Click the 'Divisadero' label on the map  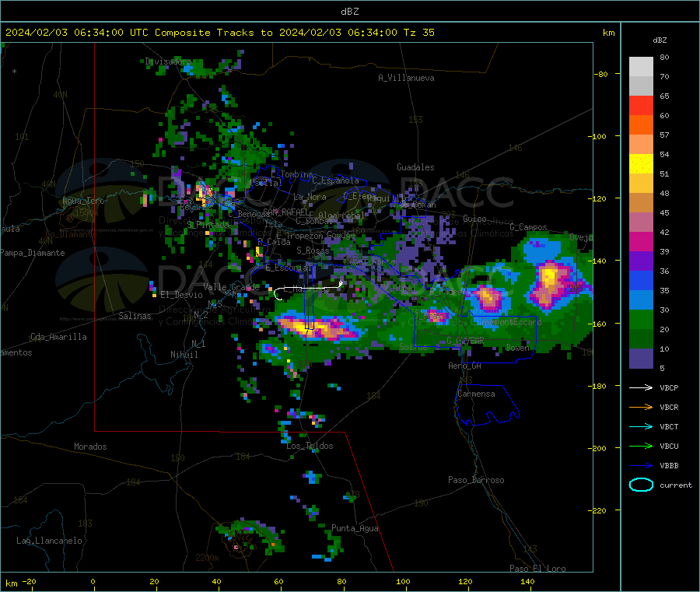tap(168, 61)
